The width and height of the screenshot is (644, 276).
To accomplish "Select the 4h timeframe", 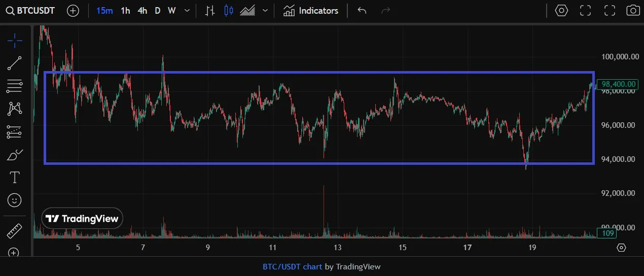I will (x=142, y=11).
